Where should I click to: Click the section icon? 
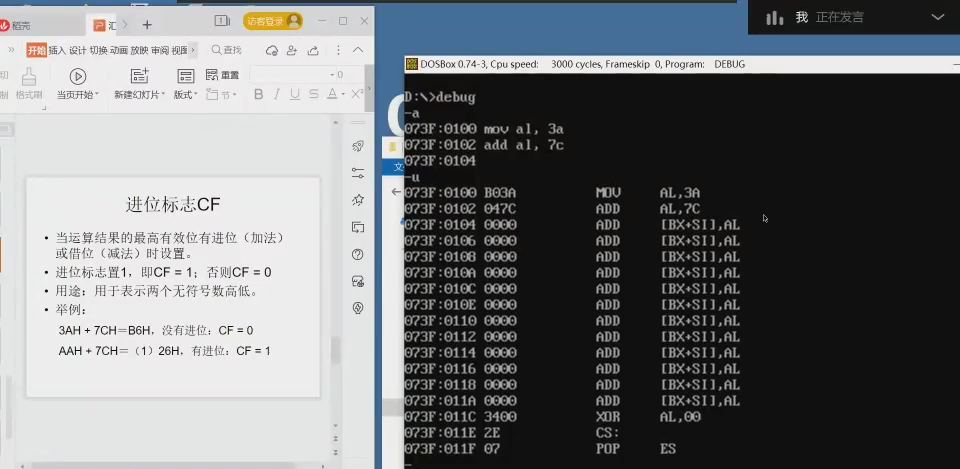pos(212,94)
